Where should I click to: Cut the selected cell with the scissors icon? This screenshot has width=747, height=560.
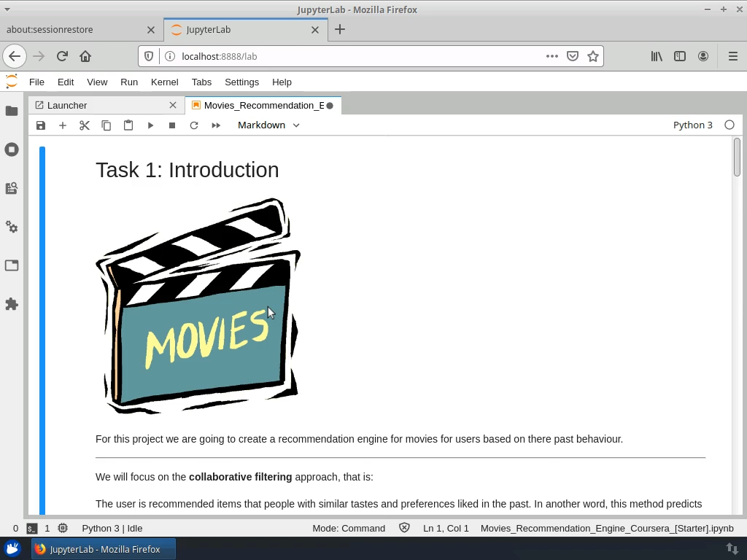85,125
